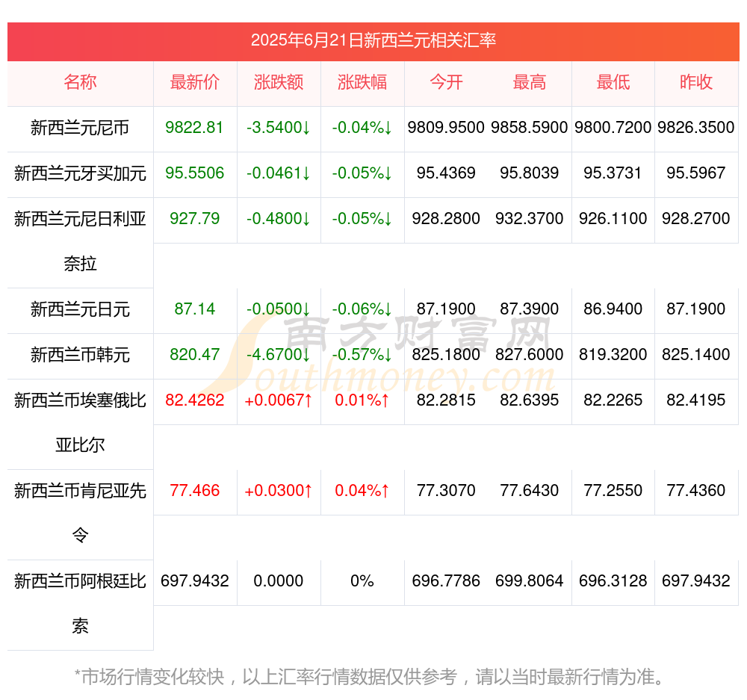Click previous close 95.5967
The image size is (747, 700).
696,173
